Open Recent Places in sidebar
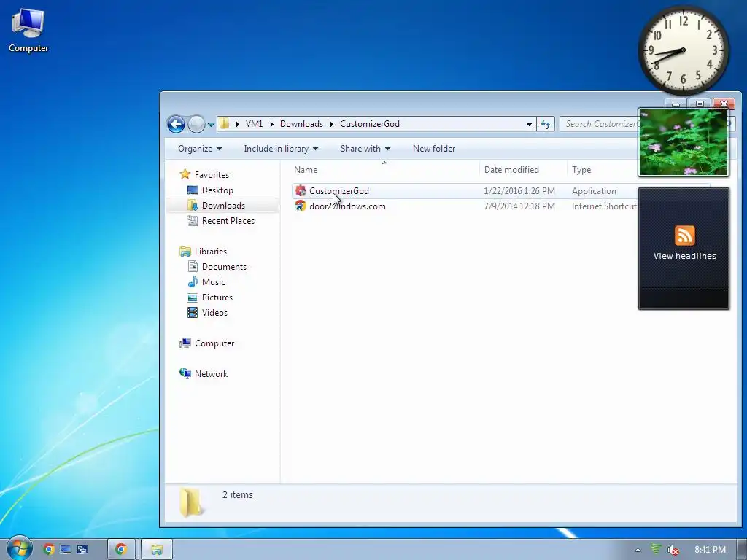Screen dimensions: 747x560 pos(228,220)
